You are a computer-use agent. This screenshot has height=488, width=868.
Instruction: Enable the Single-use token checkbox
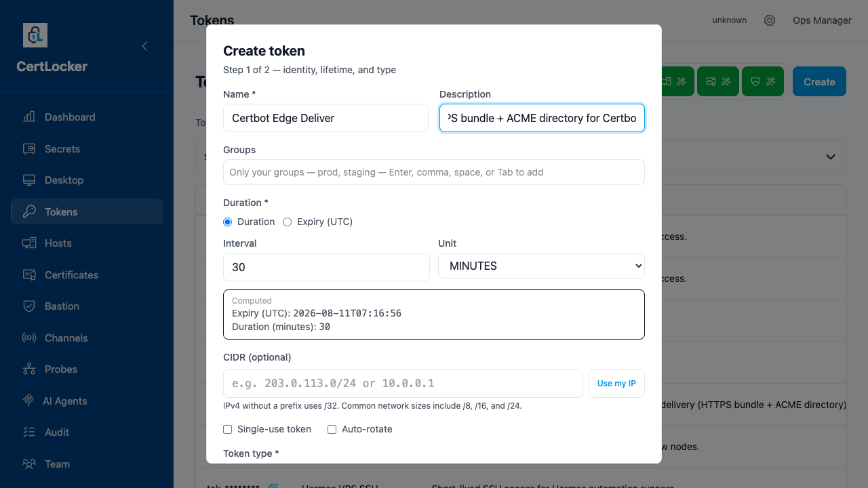coord(228,429)
